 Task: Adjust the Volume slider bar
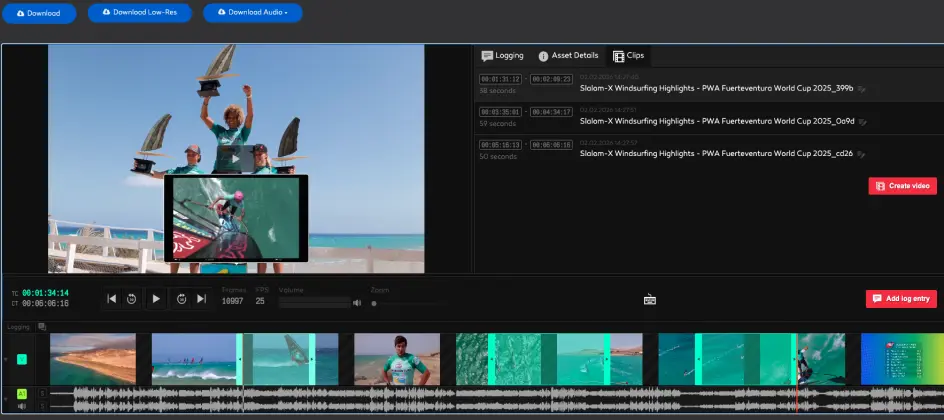(314, 303)
